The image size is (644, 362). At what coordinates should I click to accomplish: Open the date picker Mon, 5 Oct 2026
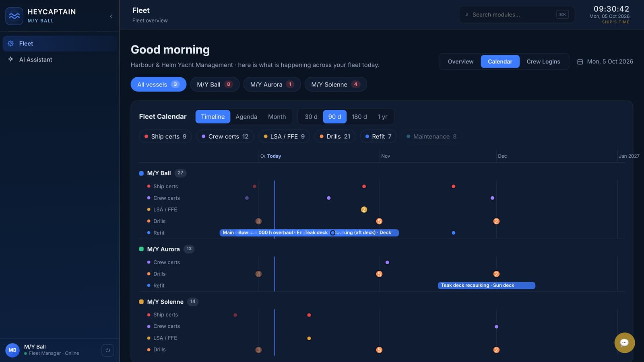coord(605,62)
